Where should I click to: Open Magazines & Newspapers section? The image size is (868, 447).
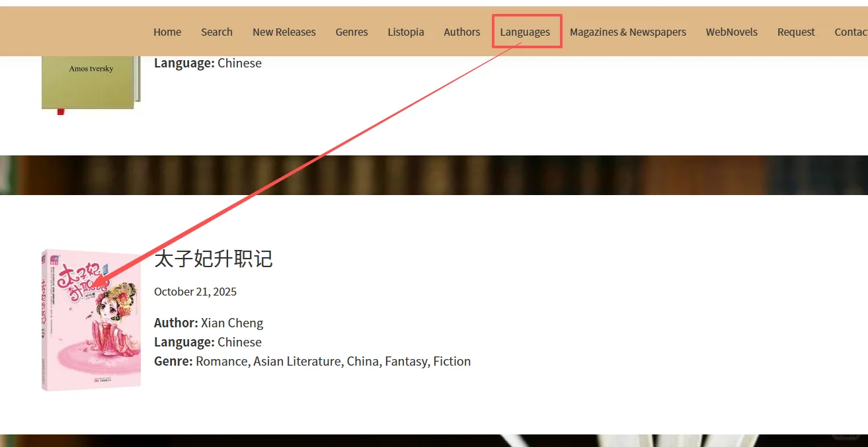coord(627,31)
